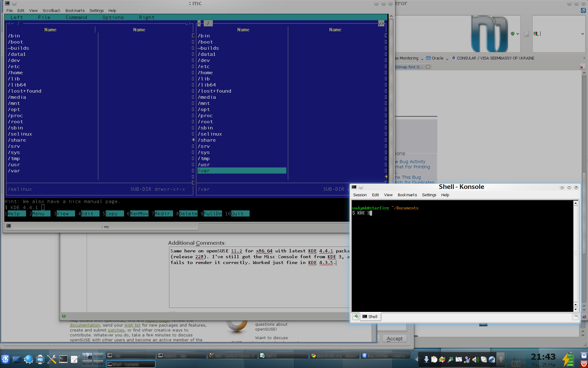
Task: Click the clock showing 21:43
Action: point(543,357)
